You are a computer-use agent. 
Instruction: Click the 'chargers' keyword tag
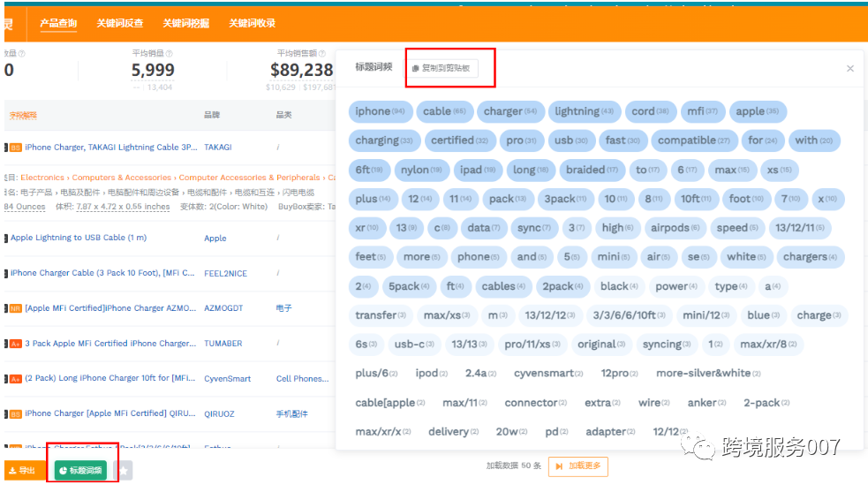click(810, 257)
